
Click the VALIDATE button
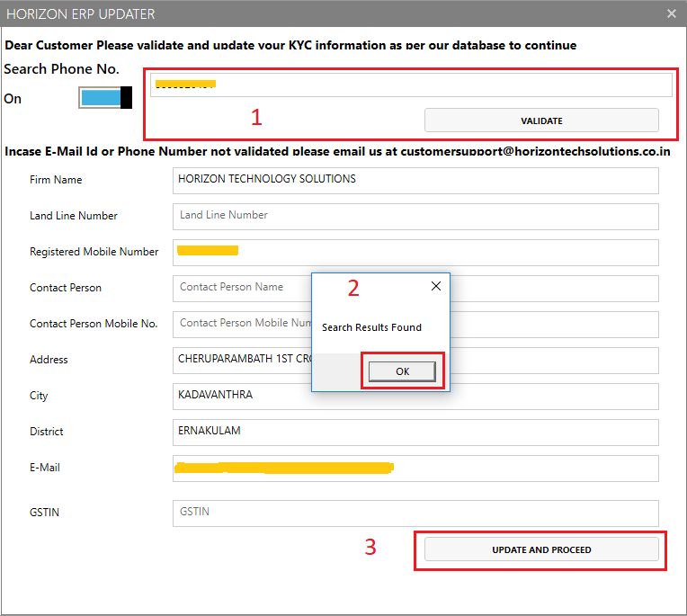pos(541,121)
